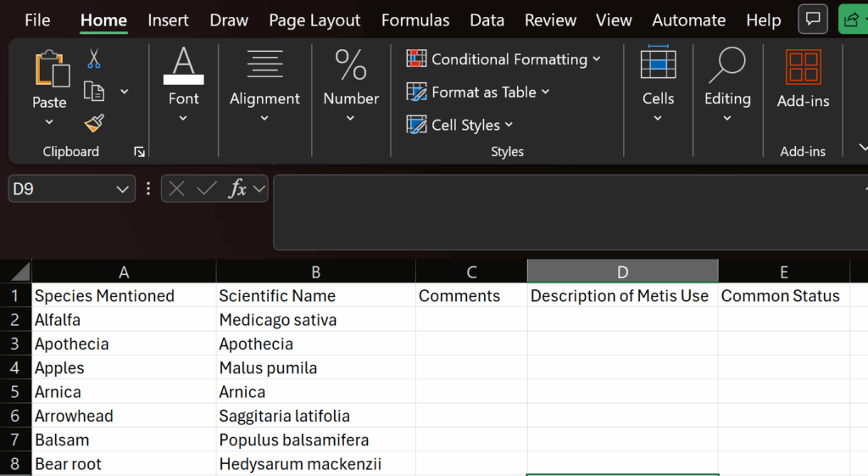This screenshot has width=868, height=476.
Task: Expand the Name Box dropdown arrow
Action: 122,188
